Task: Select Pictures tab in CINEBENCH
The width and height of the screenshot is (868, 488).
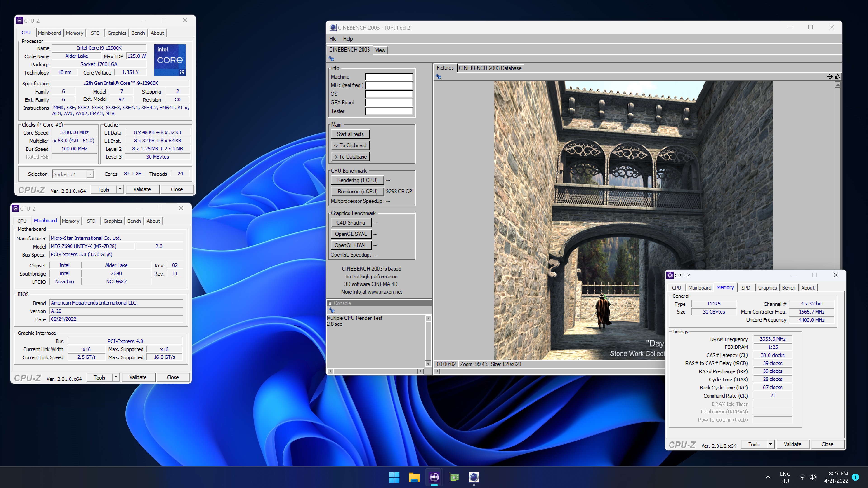Action: tap(445, 68)
